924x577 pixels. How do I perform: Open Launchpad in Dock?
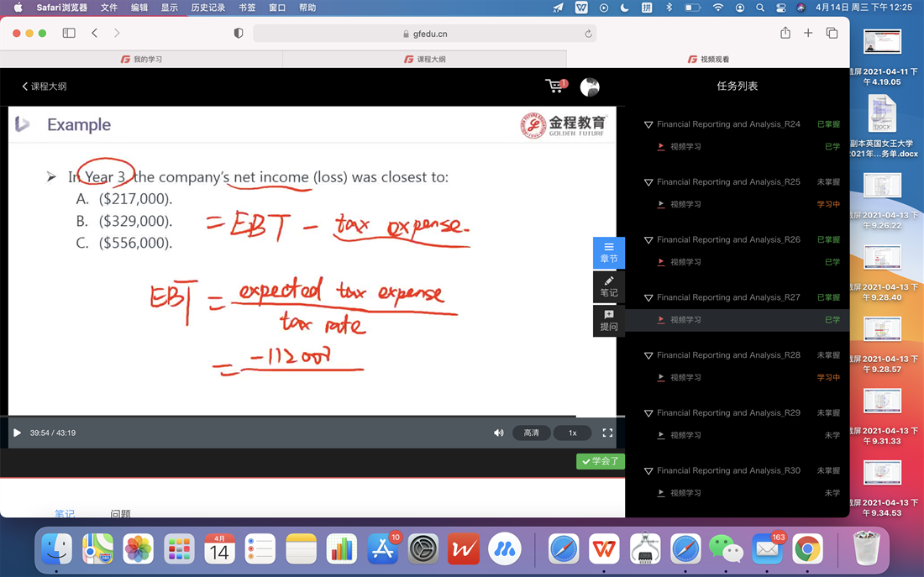pos(179,550)
